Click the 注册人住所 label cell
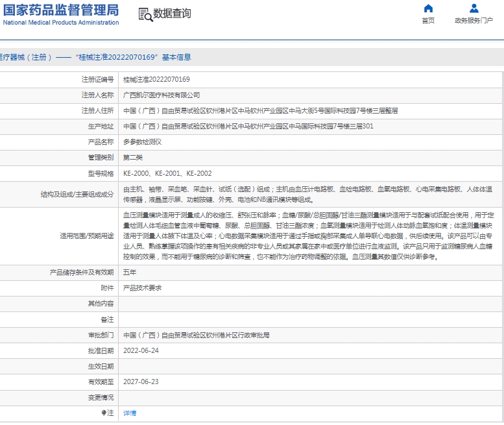Viewport: 504px width, 425px height. 59,110
